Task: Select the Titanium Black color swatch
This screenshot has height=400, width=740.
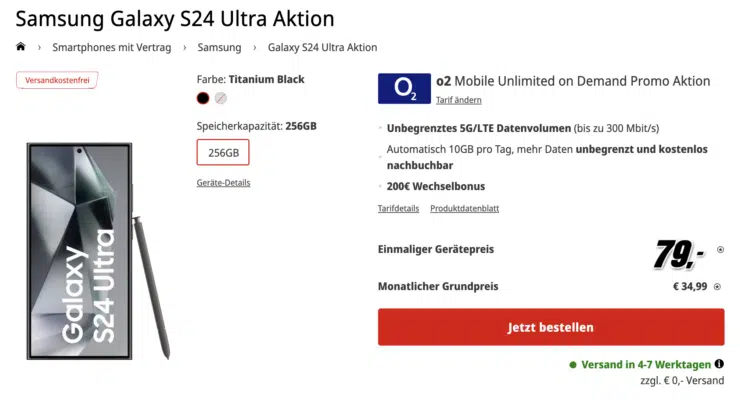Action: point(203,98)
